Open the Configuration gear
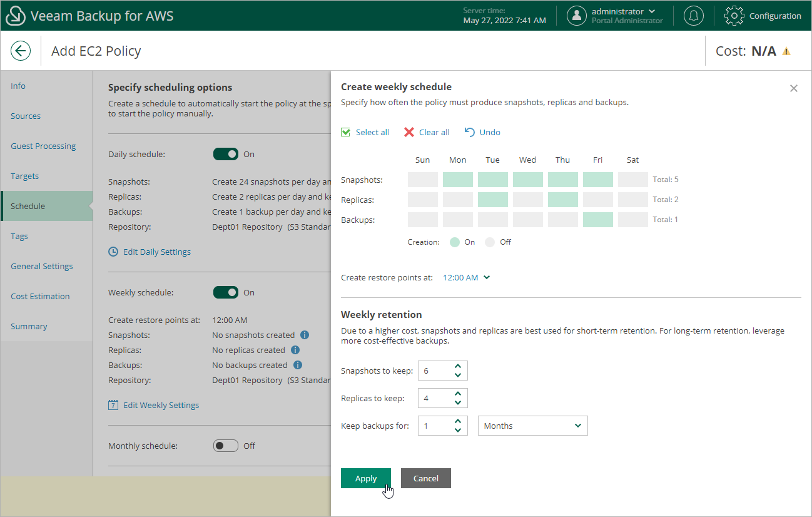This screenshot has height=517, width=812. [734, 16]
